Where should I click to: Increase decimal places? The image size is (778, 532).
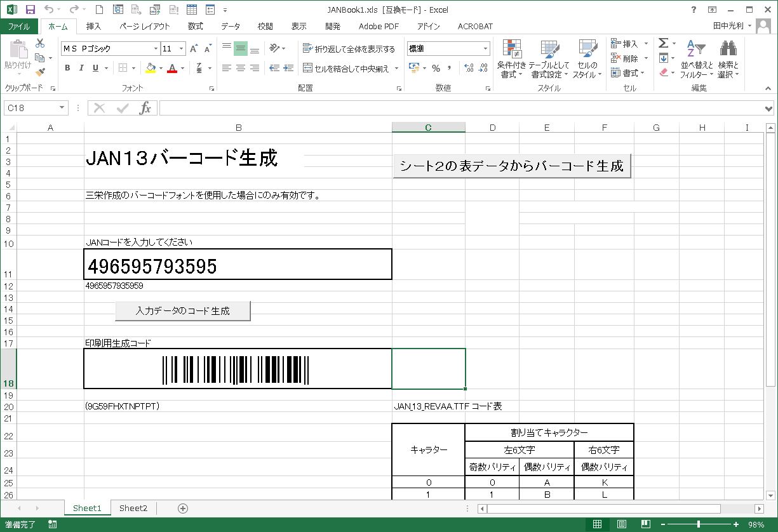469,68
